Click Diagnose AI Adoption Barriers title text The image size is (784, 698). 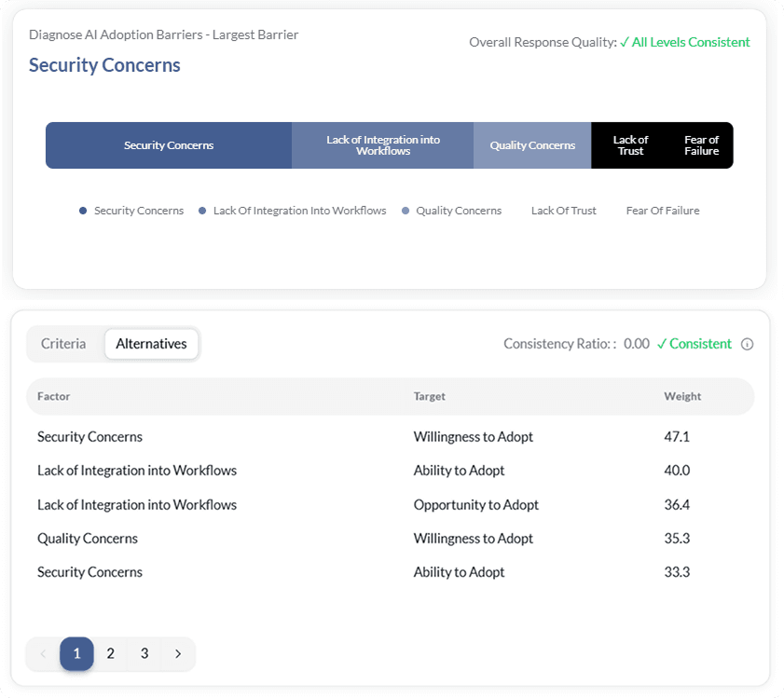tap(163, 34)
